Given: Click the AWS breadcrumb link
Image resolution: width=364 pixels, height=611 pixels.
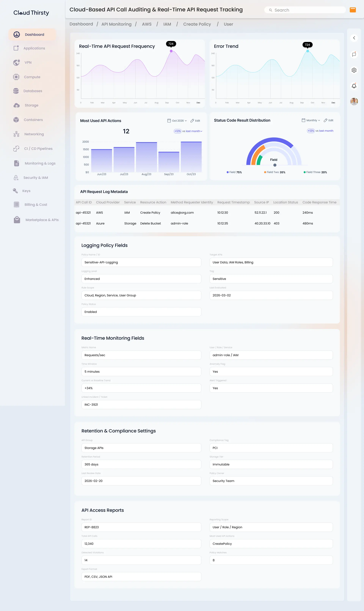Looking at the screenshot, I should coord(147,24).
